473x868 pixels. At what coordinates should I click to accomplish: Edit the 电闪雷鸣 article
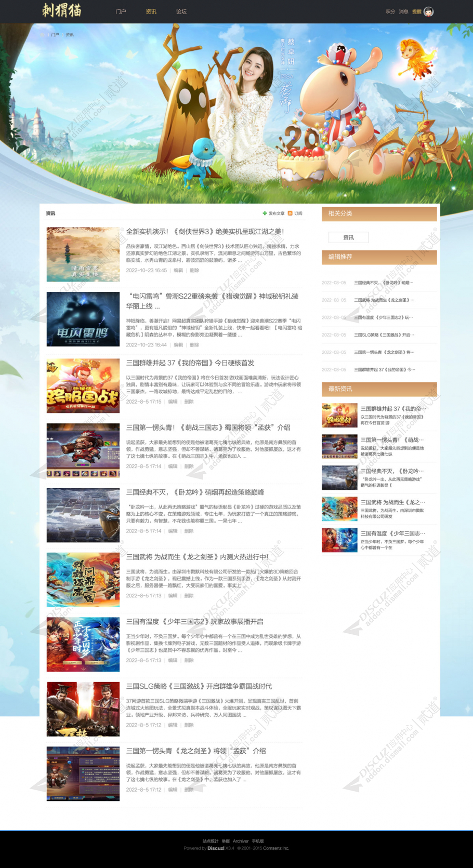pos(178,345)
